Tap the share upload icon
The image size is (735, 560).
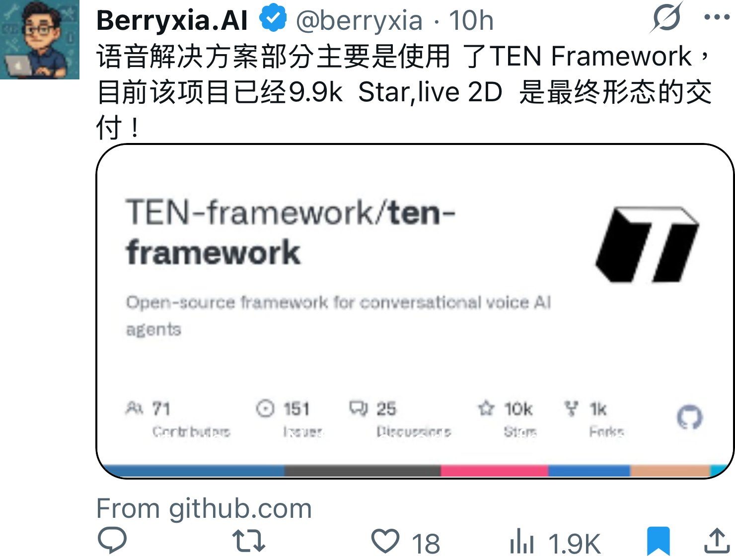pyautogui.click(x=717, y=541)
